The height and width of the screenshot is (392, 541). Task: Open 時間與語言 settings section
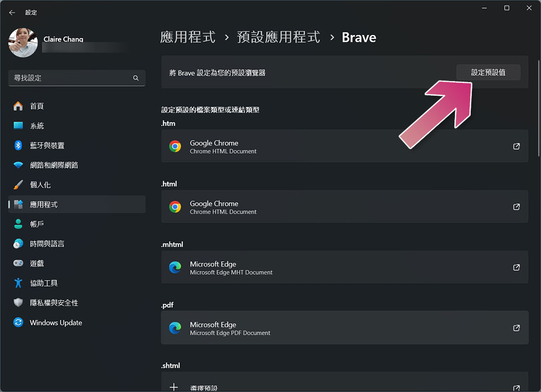[x=77, y=243]
